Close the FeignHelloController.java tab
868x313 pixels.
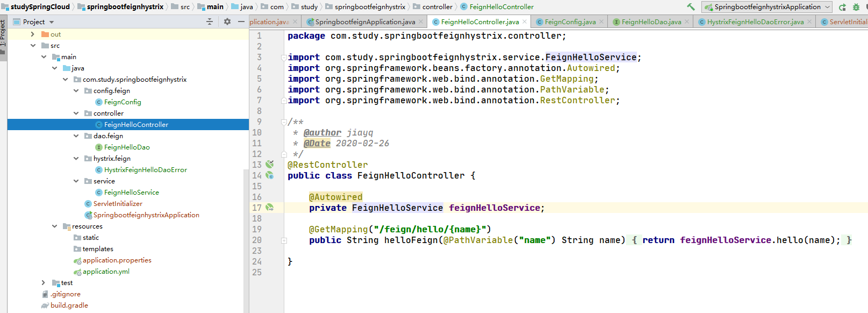tap(525, 22)
